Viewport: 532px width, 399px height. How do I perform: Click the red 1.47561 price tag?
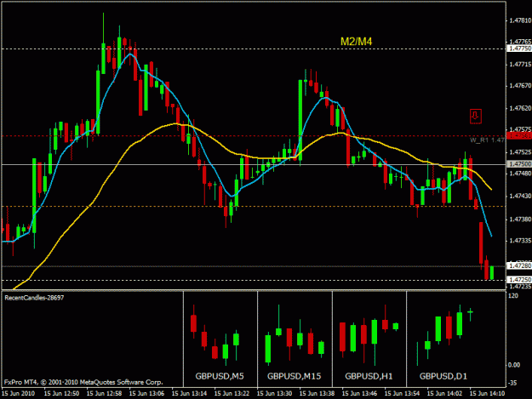(x=518, y=135)
